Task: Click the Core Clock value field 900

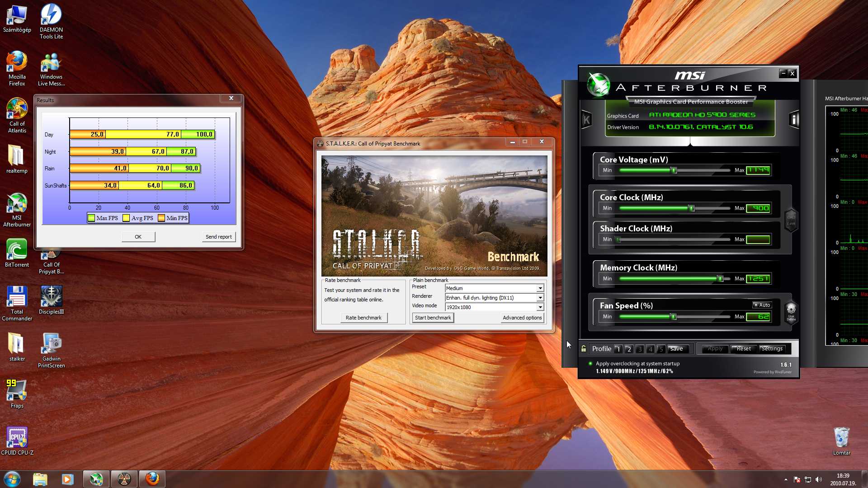Action: (758, 208)
